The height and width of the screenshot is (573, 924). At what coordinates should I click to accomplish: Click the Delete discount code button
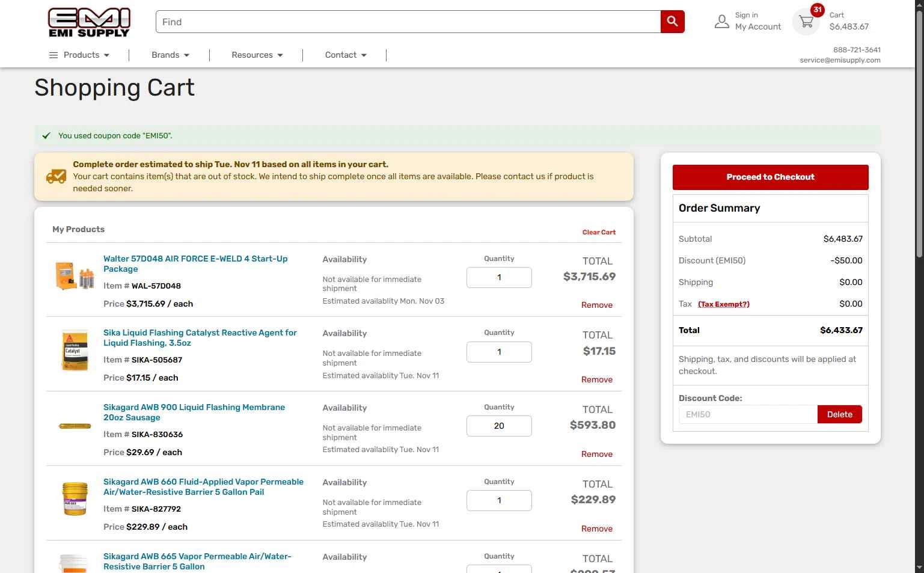click(839, 414)
